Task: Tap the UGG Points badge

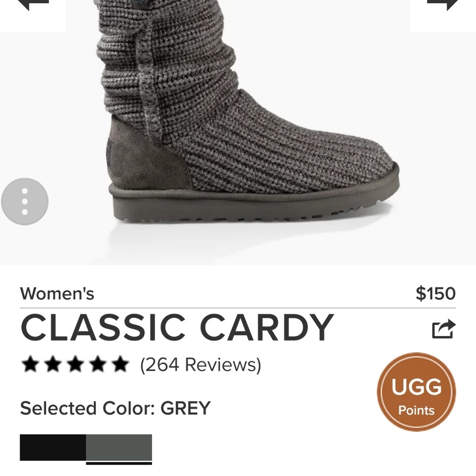Action: [416, 391]
